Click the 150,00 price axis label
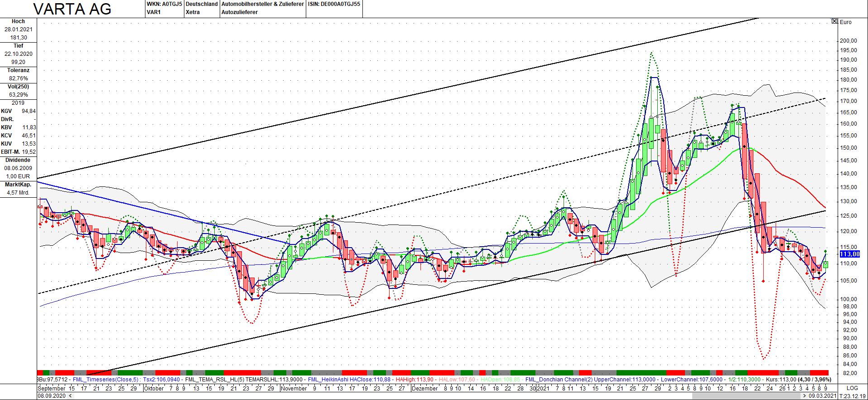 point(848,147)
